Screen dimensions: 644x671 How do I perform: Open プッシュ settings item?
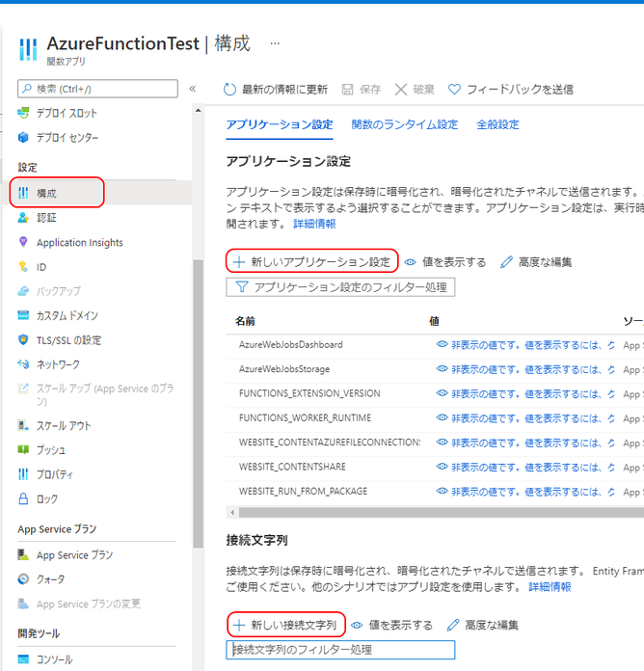[41, 450]
